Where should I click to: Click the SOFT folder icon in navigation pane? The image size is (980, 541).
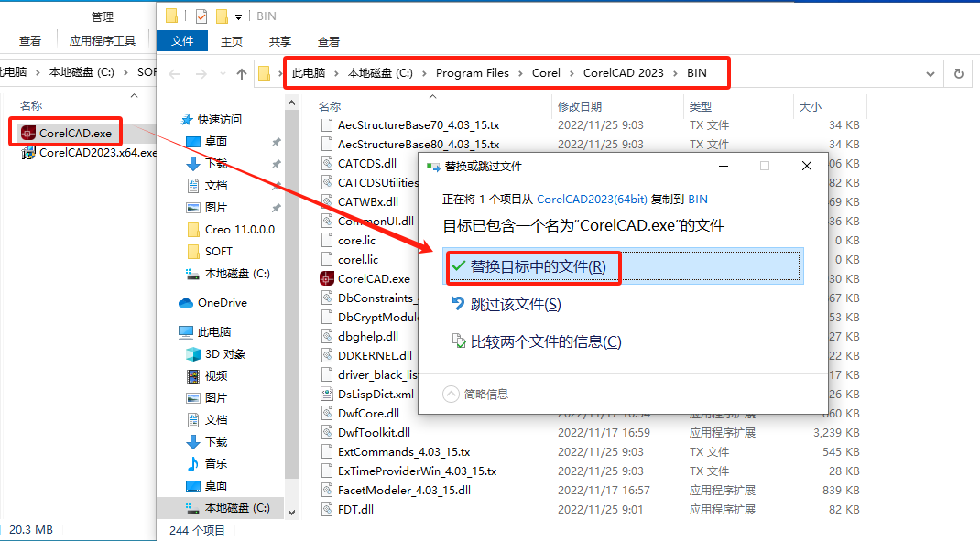(194, 251)
